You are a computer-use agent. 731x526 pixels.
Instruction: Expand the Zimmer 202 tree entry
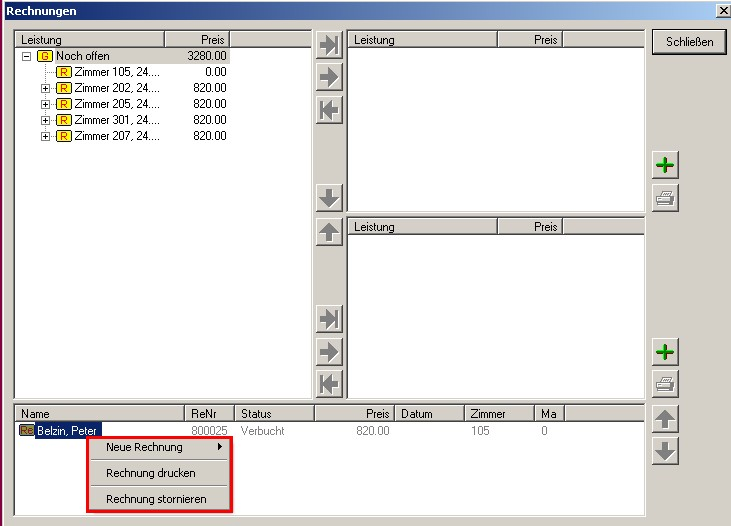45,89
